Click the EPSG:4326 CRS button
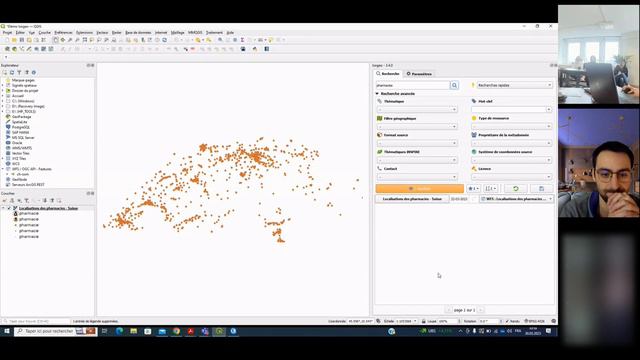The image size is (640, 360). pyautogui.click(x=535, y=321)
